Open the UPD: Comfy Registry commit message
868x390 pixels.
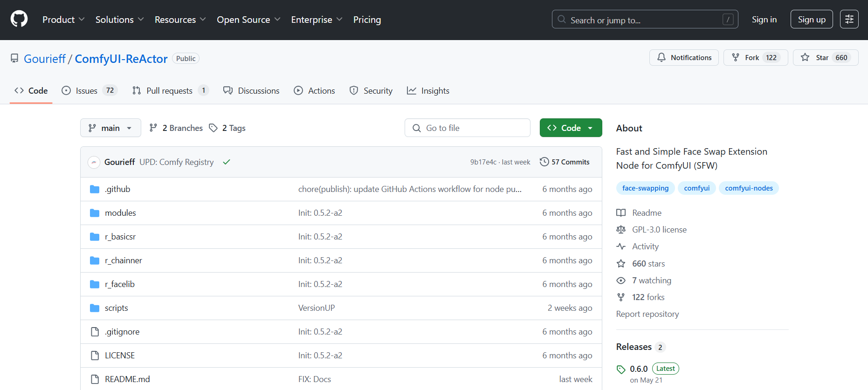tap(177, 162)
